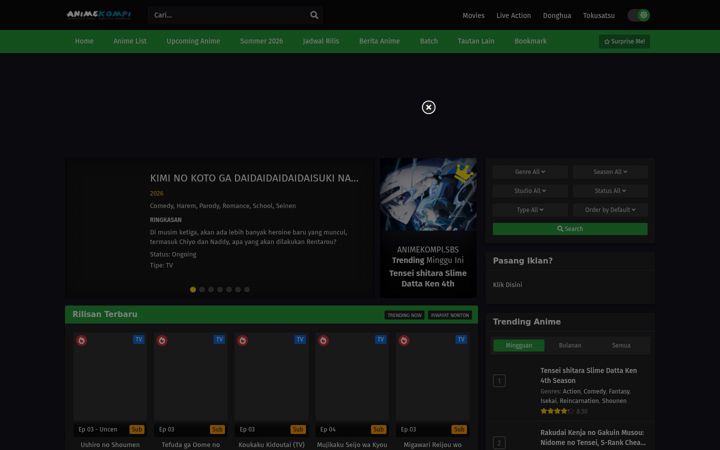Open Tokusatsu in top navigation

[x=599, y=15]
